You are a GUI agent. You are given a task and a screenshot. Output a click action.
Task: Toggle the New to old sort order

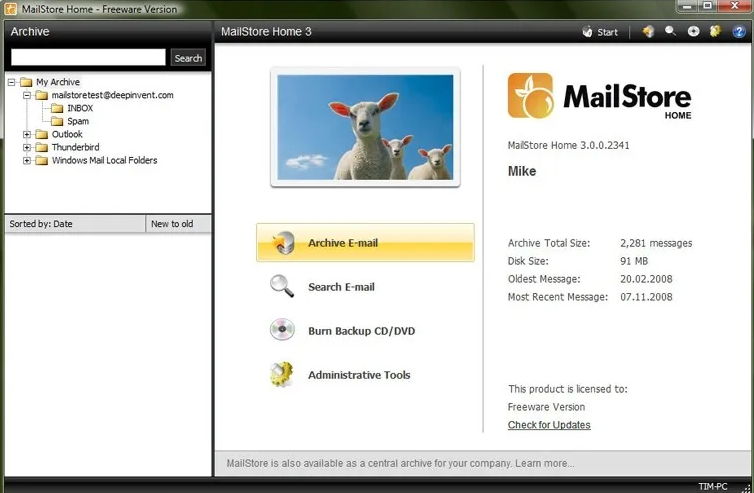(178, 224)
